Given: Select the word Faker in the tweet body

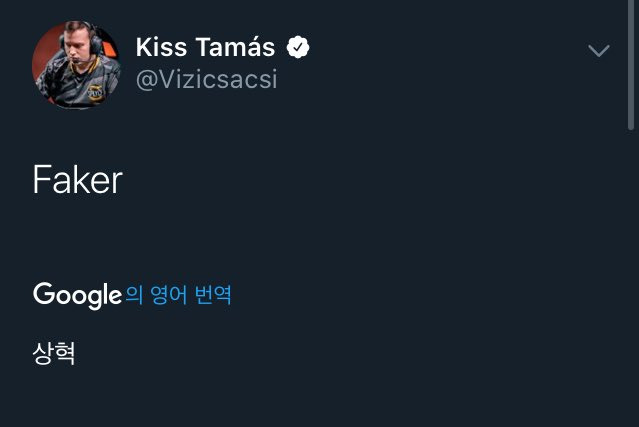Looking at the screenshot, I should [77, 180].
